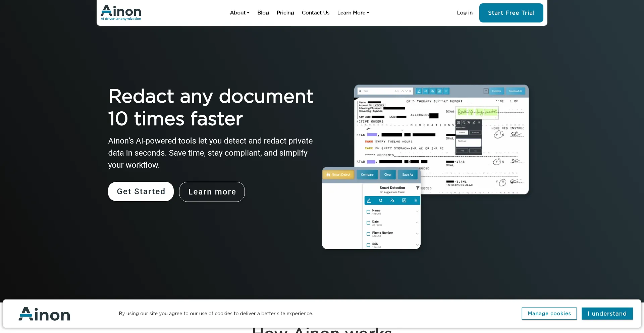Open the Ainon logo in the navbar
The image size is (644, 333).
pyautogui.click(x=121, y=13)
